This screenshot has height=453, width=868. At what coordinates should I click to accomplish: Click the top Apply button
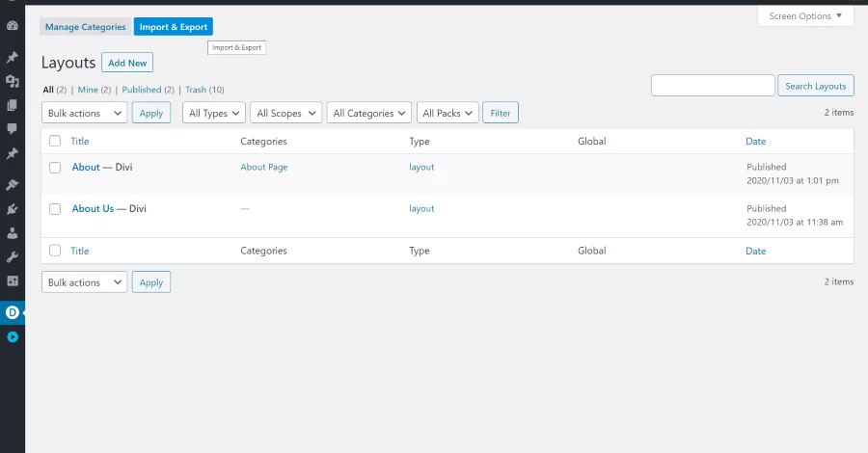(151, 113)
